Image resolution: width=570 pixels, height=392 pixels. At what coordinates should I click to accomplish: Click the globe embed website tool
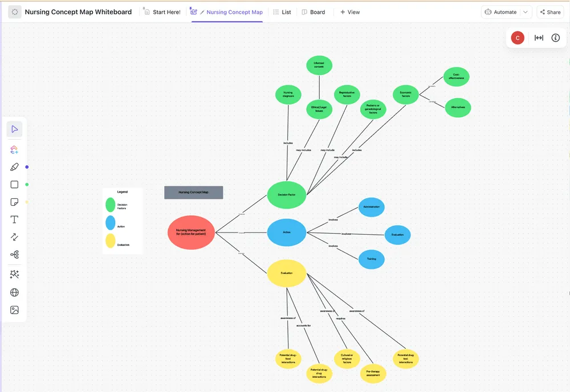pos(15,292)
